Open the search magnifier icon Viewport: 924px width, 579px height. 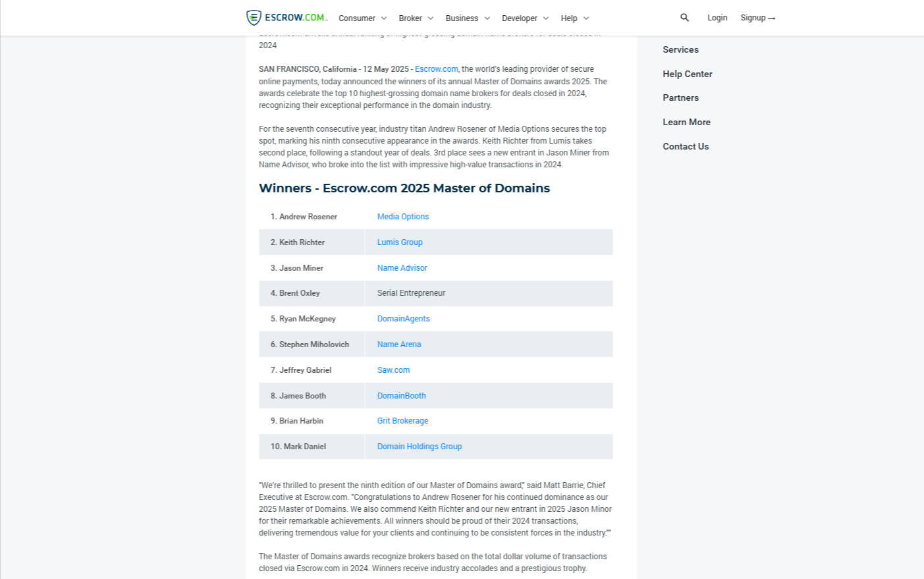click(684, 18)
